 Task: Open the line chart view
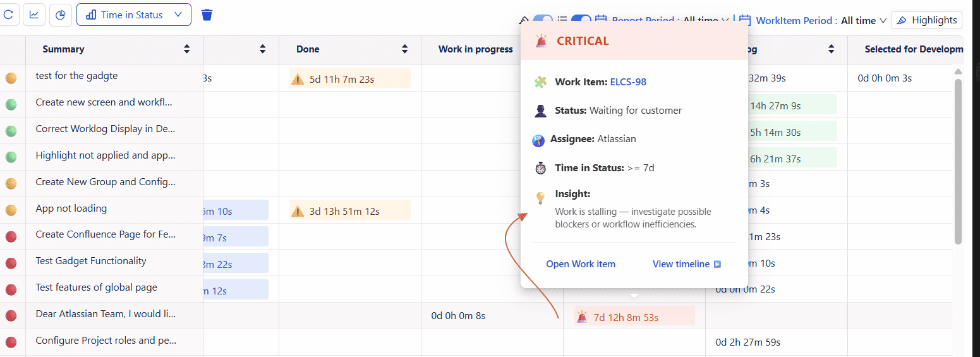(x=34, y=15)
